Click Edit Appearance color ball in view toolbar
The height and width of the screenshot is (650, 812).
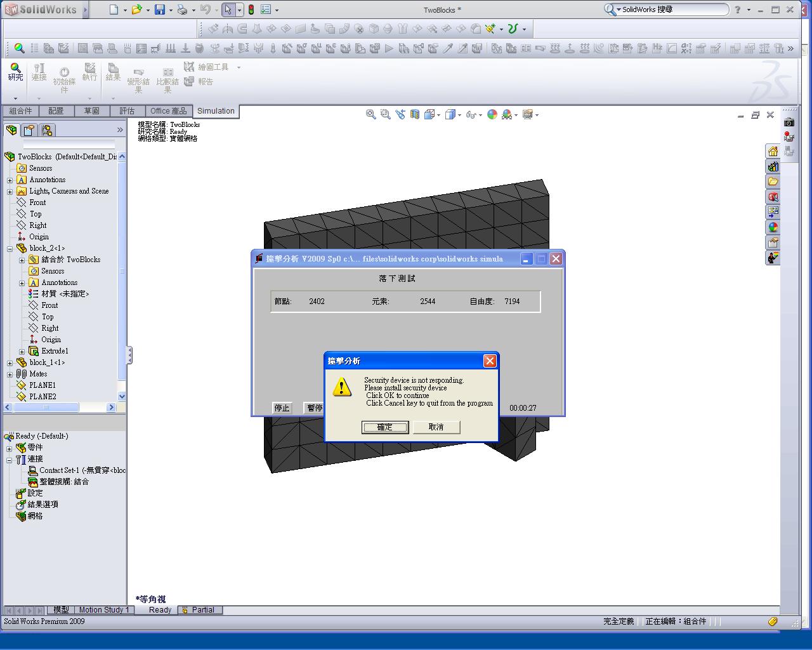pyautogui.click(x=492, y=114)
